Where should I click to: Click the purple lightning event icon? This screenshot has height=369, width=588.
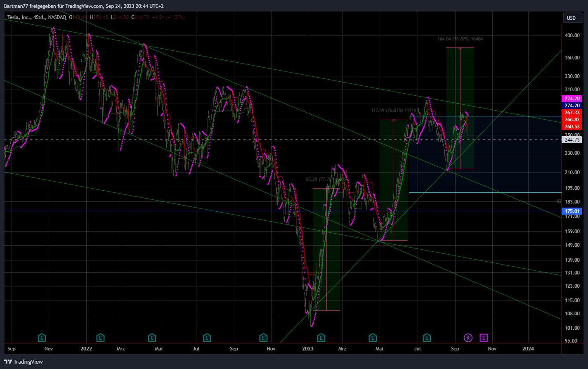(x=468, y=338)
